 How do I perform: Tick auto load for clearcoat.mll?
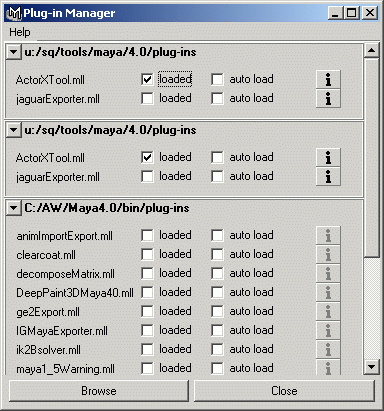pos(217,254)
